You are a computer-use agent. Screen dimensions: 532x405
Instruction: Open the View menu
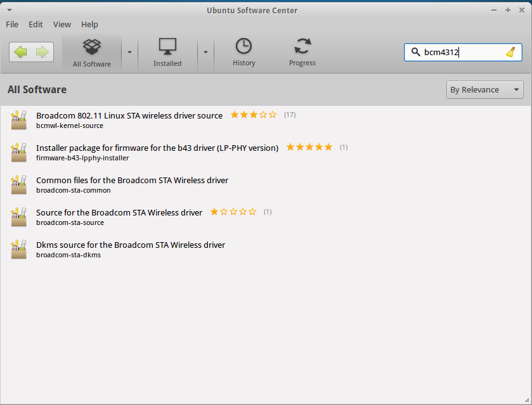pos(62,25)
